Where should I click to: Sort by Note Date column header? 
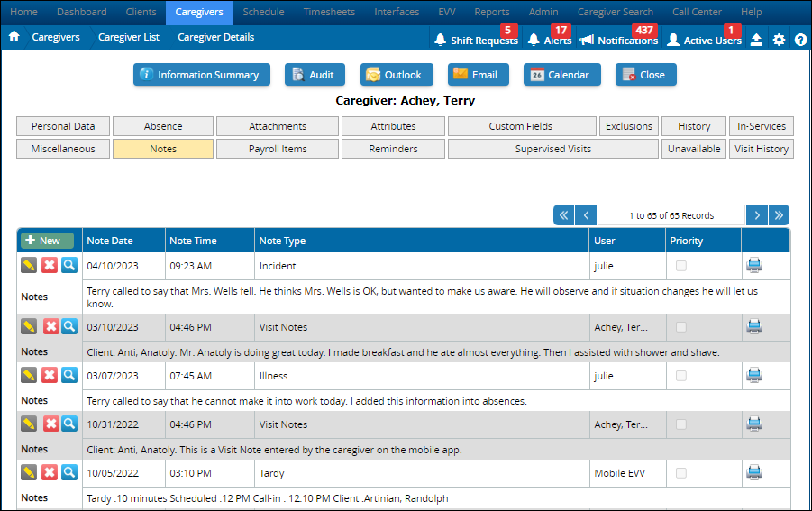coord(110,241)
